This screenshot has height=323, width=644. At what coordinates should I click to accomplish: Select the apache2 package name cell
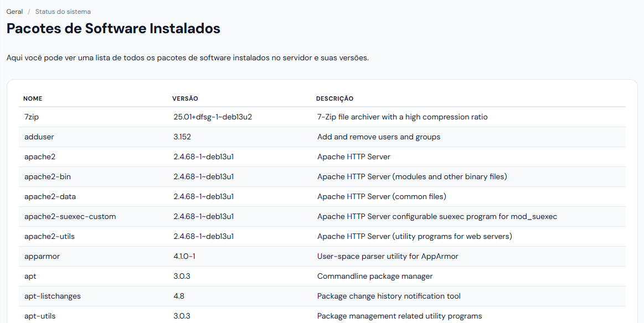[x=40, y=157]
